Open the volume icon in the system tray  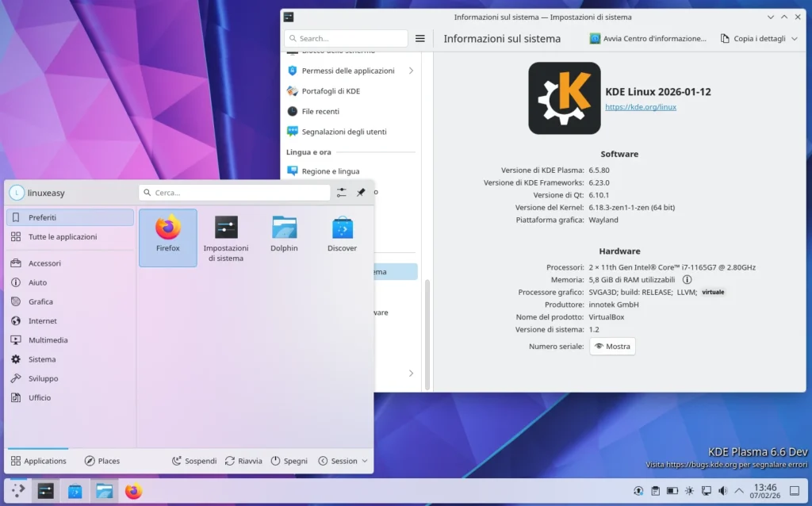(x=724, y=490)
